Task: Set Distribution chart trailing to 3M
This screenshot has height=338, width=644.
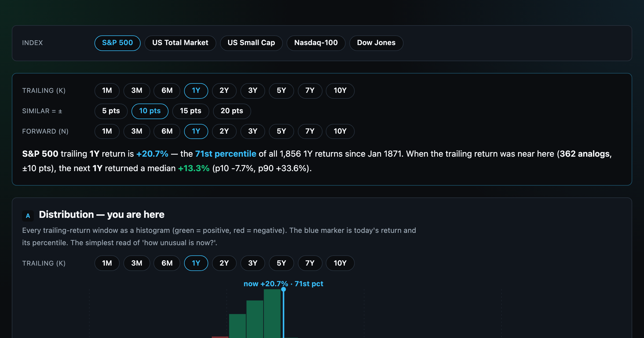Action: (x=137, y=263)
